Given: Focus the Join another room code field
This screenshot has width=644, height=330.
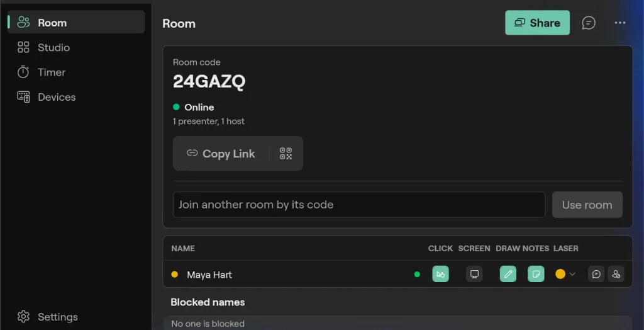Looking at the screenshot, I should pyautogui.click(x=359, y=205).
